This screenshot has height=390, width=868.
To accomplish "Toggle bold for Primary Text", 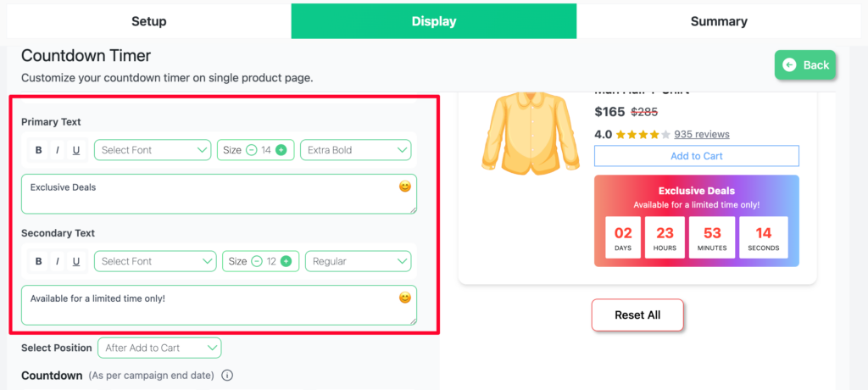I will coord(39,150).
